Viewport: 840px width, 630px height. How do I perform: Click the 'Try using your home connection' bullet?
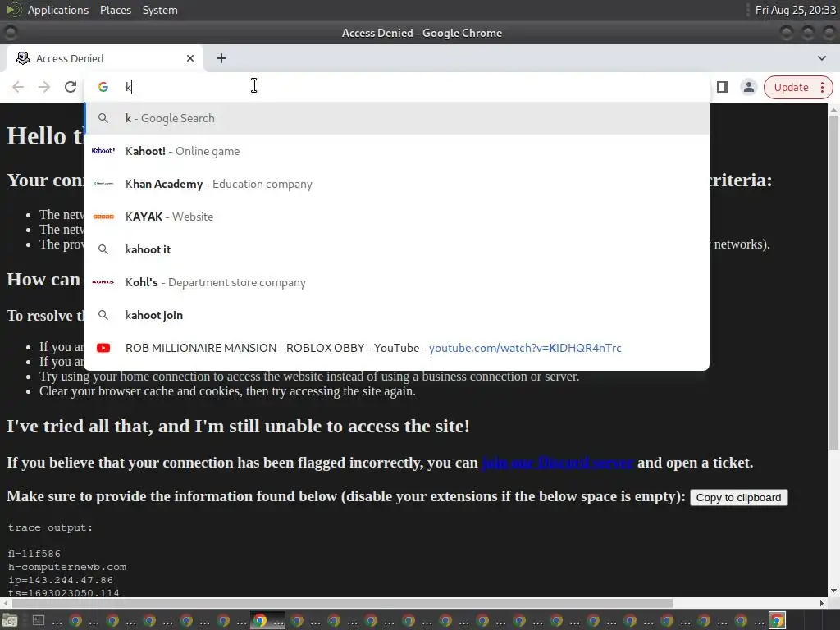(x=309, y=376)
